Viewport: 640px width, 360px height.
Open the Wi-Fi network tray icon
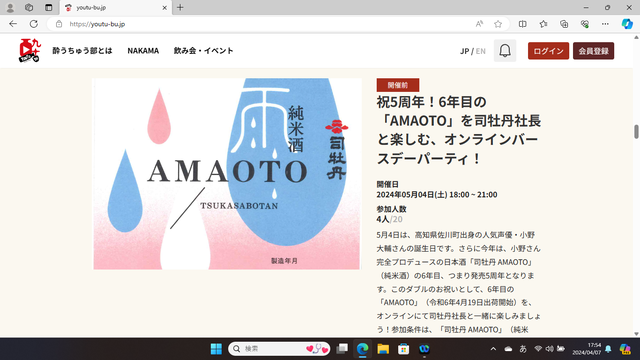[538, 349]
